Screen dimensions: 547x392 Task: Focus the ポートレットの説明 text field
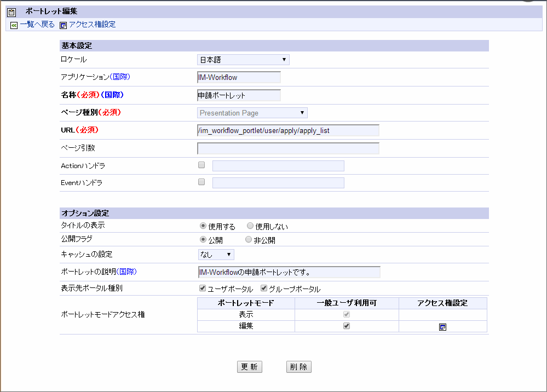point(289,272)
